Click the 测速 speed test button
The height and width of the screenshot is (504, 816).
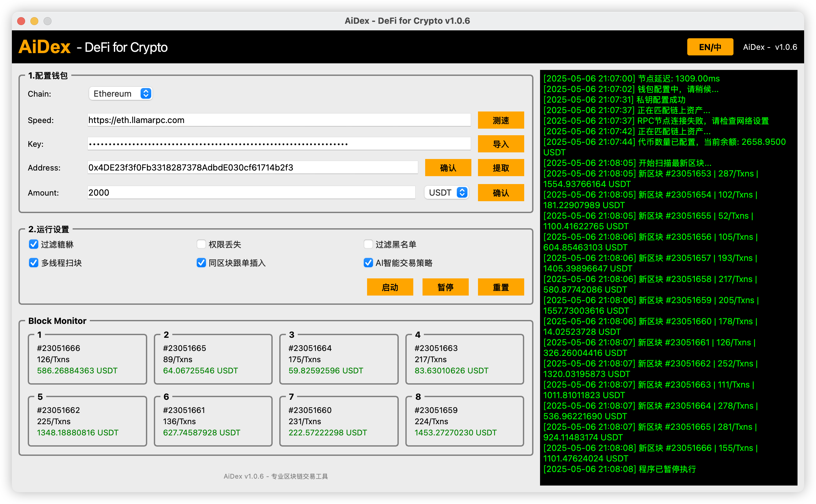point(501,120)
